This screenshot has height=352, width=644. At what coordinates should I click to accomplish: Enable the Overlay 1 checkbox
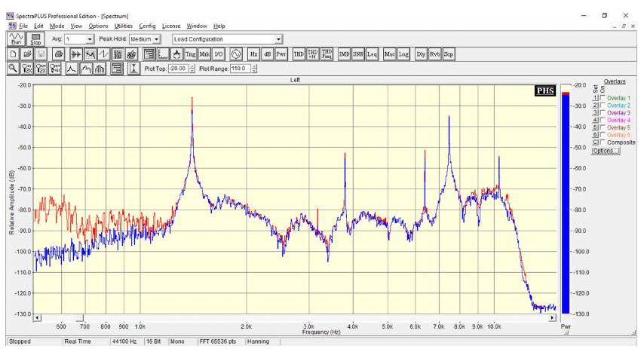click(603, 98)
